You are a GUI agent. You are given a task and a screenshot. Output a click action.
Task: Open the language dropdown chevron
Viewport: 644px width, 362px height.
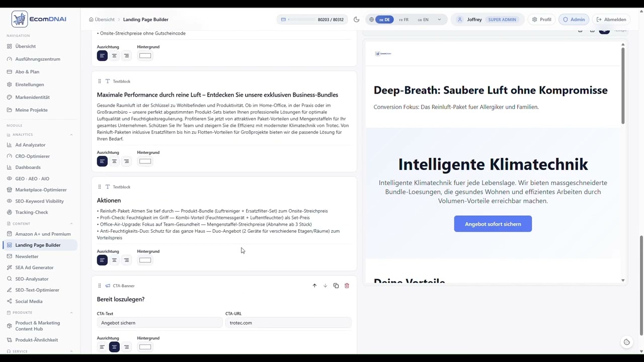439,20
